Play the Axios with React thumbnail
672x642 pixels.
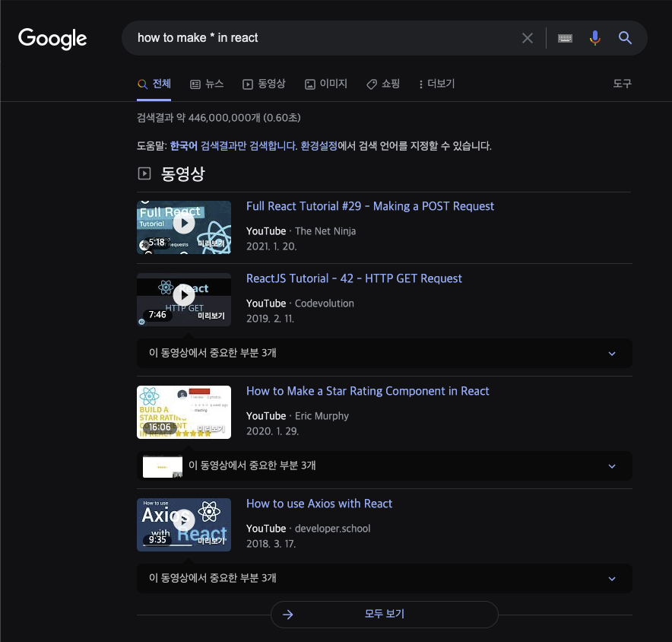(184, 525)
